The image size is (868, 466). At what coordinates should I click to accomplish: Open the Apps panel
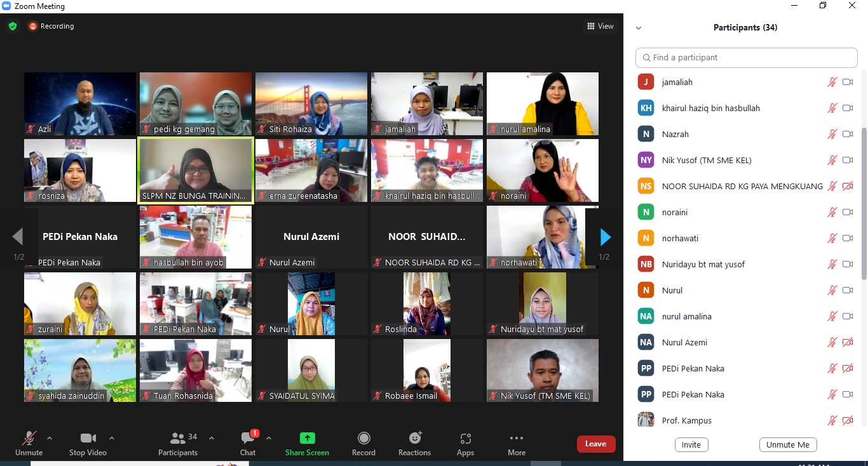point(465,439)
